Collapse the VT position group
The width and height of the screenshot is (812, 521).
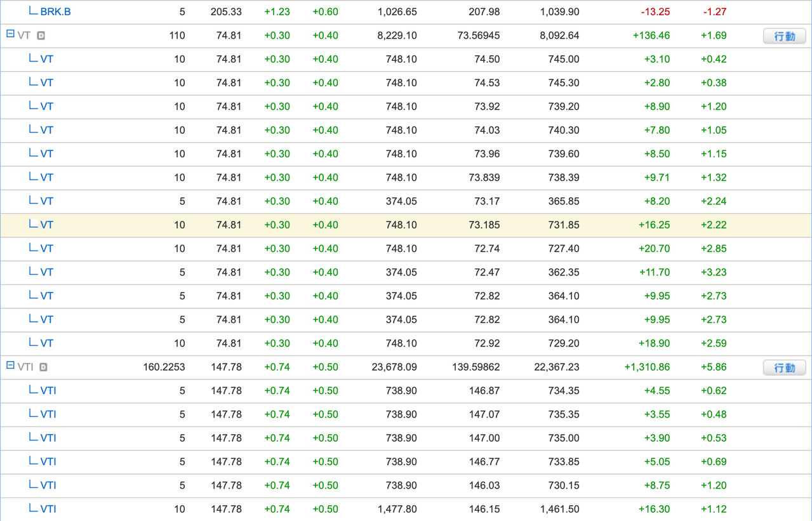[x=10, y=34]
